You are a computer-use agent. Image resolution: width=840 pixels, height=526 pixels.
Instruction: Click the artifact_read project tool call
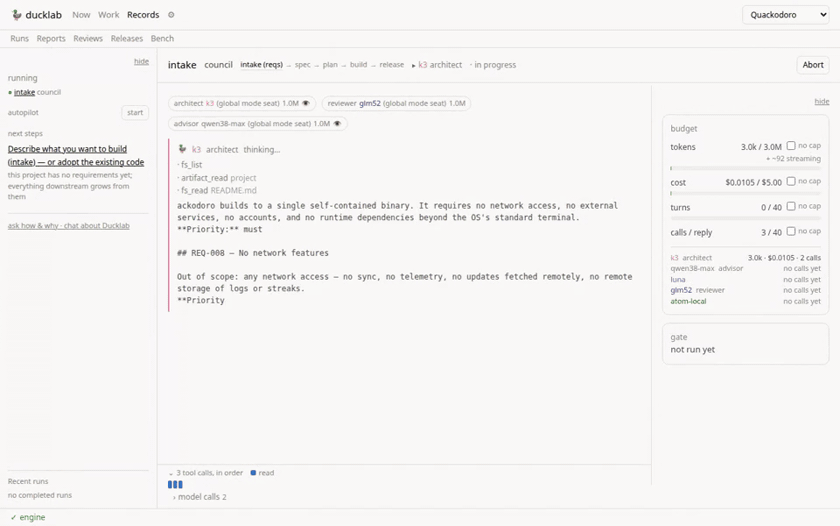click(x=217, y=178)
